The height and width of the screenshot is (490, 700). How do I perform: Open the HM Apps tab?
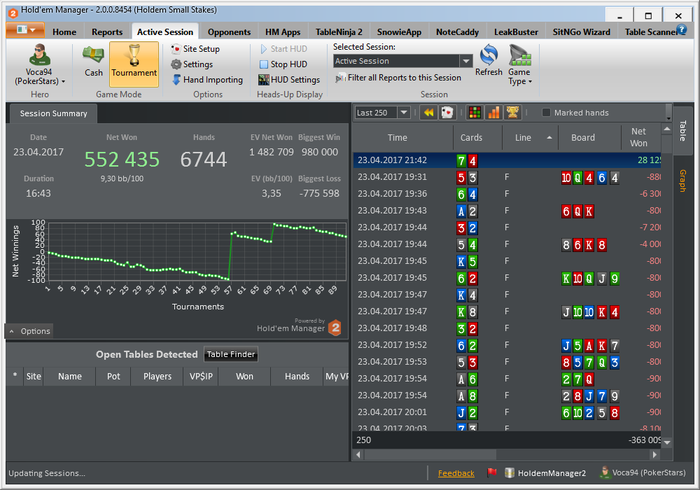[x=283, y=32]
